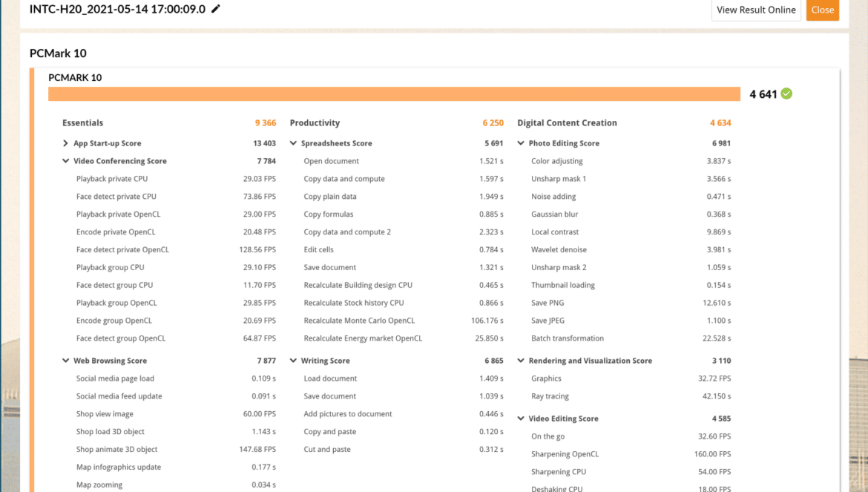Select the Map infographics update row
Viewport: 868px width, 492px height.
tap(176, 467)
